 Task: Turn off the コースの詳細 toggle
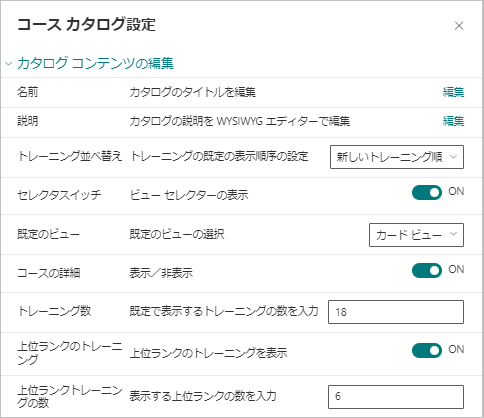click(427, 270)
